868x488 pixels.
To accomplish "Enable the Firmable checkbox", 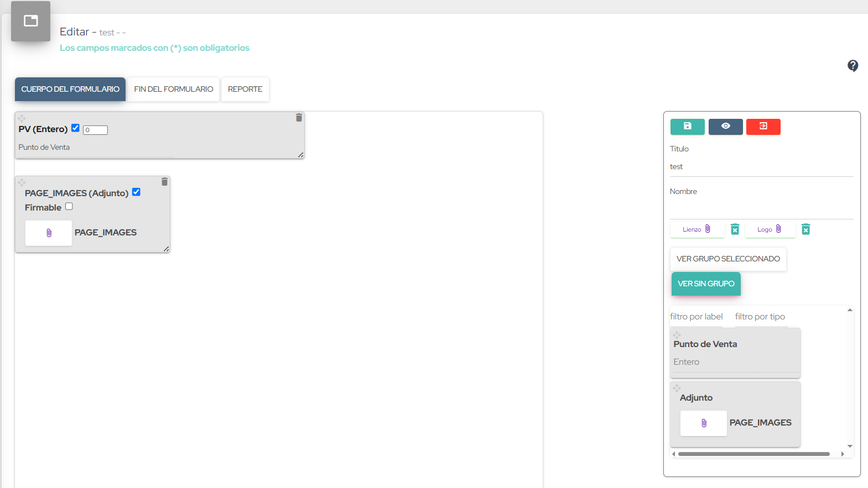I will pos(69,207).
